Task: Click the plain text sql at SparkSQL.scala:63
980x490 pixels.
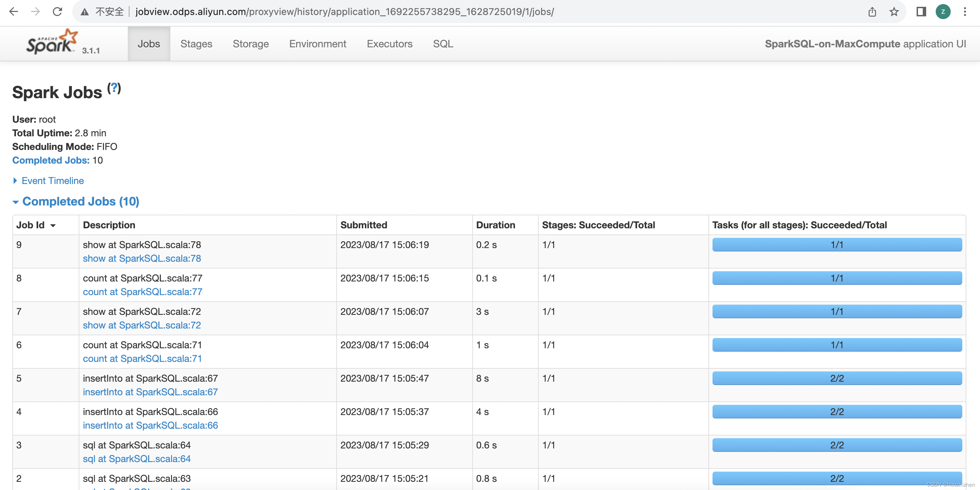Action: coord(137,479)
